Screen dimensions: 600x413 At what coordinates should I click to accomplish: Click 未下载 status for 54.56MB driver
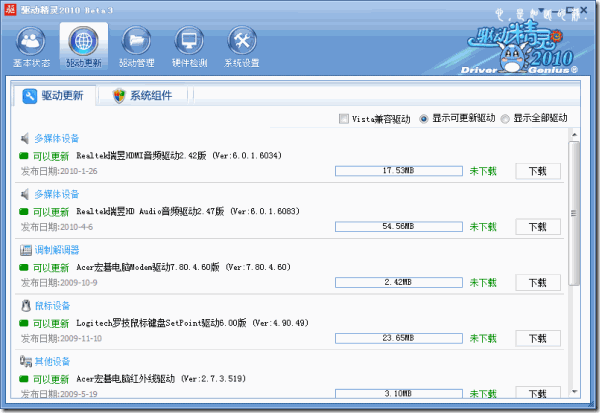[483, 227]
